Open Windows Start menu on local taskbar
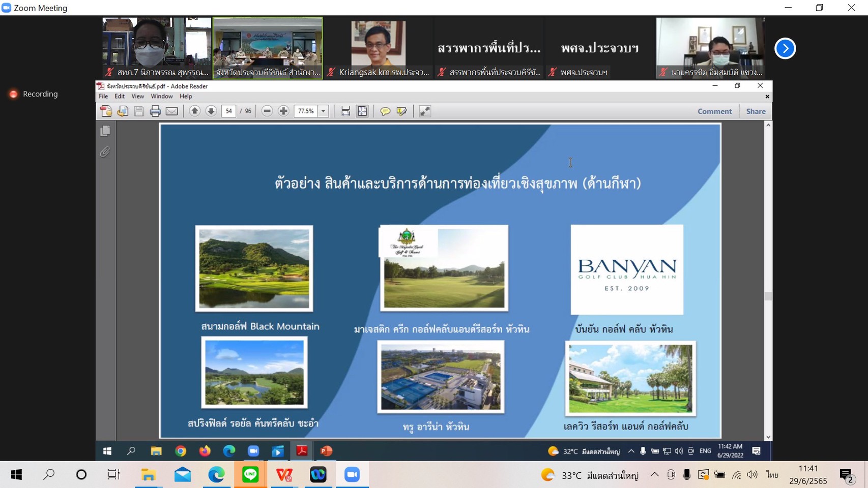Image resolution: width=868 pixels, height=488 pixels. click(16, 475)
